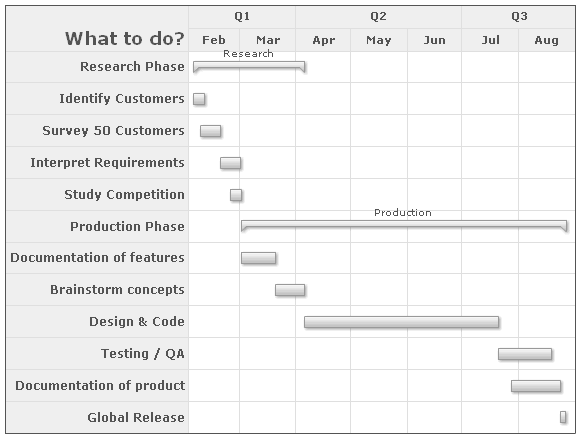Click the Research Phase bracket bar
This screenshot has height=438, width=581.
point(249,67)
